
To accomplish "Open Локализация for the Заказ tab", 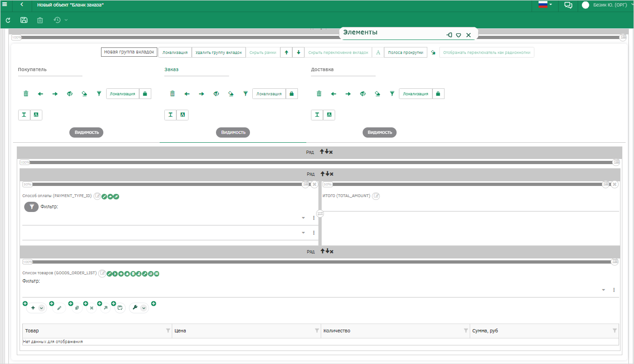I will pyautogui.click(x=269, y=94).
